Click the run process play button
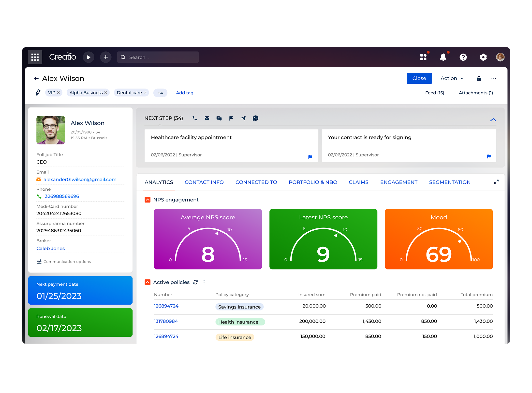The width and height of the screenshot is (532, 393). (x=89, y=57)
